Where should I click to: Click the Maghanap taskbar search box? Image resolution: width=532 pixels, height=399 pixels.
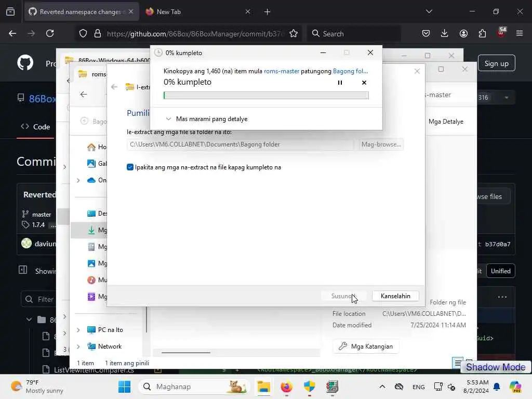click(194, 387)
